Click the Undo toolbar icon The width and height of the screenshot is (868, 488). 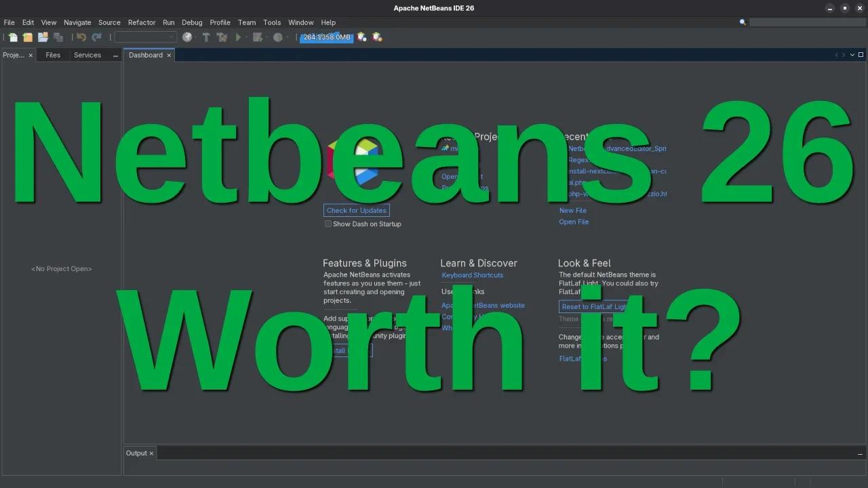[x=81, y=37]
